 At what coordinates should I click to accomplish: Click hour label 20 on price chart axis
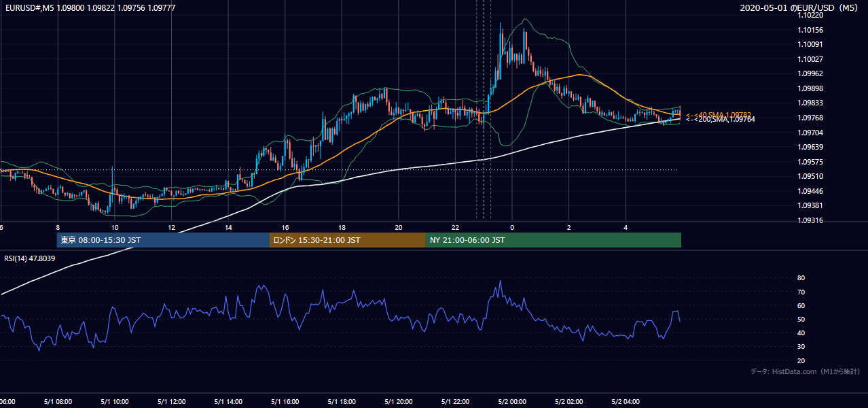tap(399, 228)
